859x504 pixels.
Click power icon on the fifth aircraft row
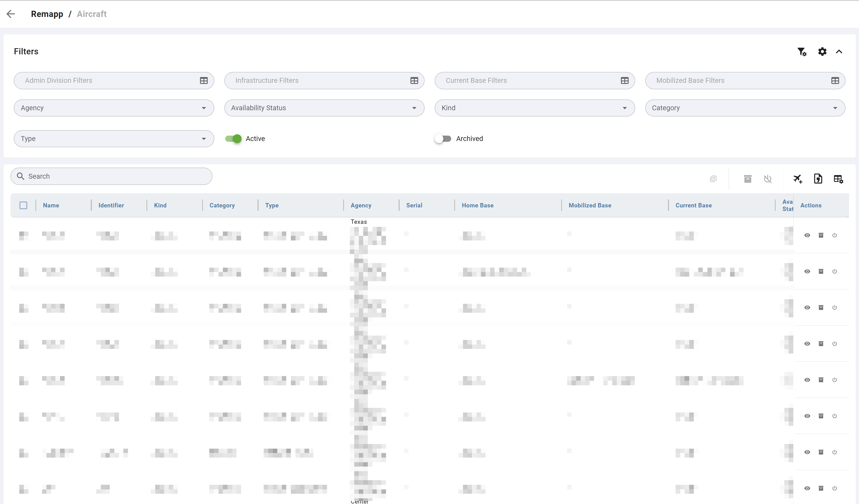pyautogui.click(x=834, y=380)
